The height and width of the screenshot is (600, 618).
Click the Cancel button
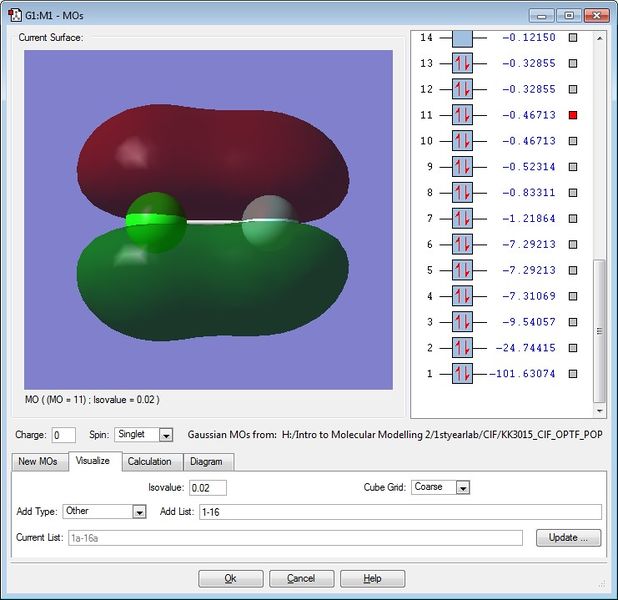tap(301, 579)
